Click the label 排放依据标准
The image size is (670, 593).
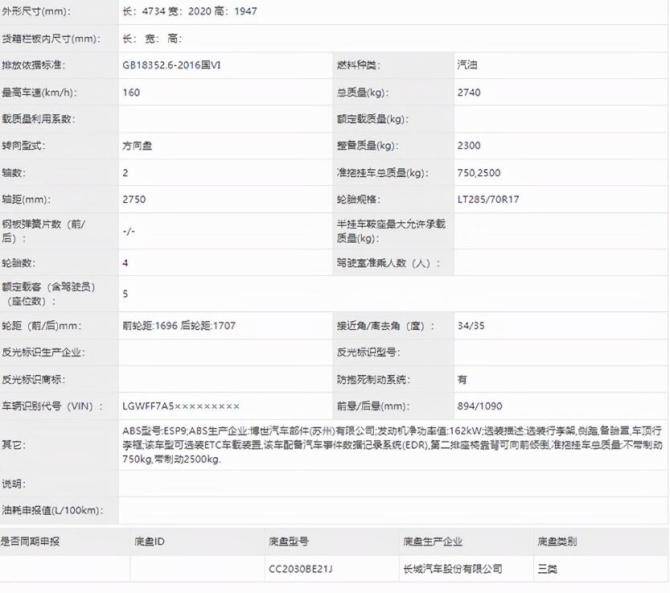[x=34, y=65]
